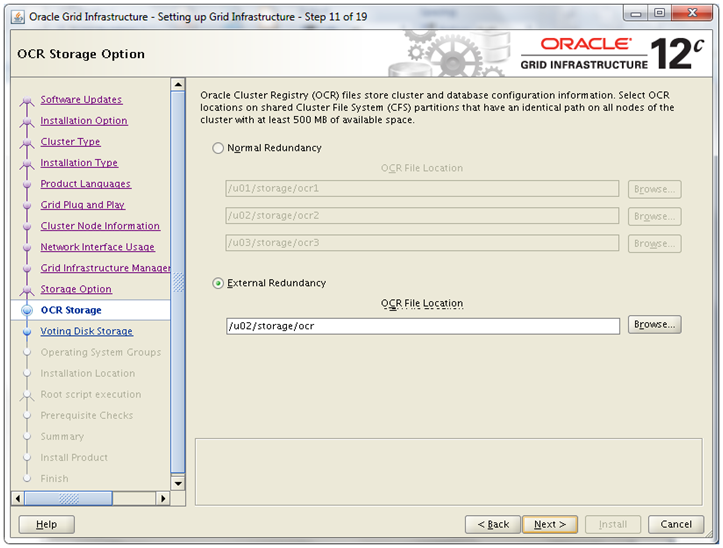Minimize the installer window
Viewport: 723px width, 548px height.
pyautogui.click(x=635, y=13)
